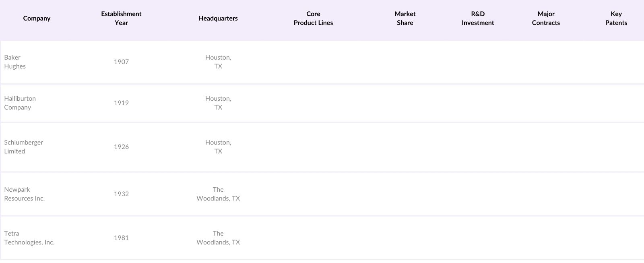The image size is (644, 263).
Task: Select Baker Hughes' Houston, TX headquarters cell
Action: [218, 62]
